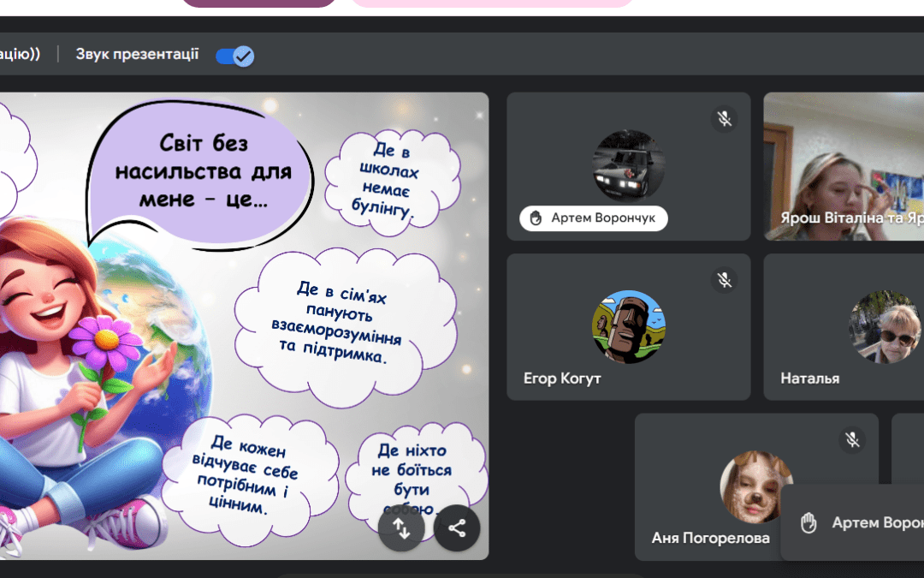Click the name Егор Когут

pos(562,378)
